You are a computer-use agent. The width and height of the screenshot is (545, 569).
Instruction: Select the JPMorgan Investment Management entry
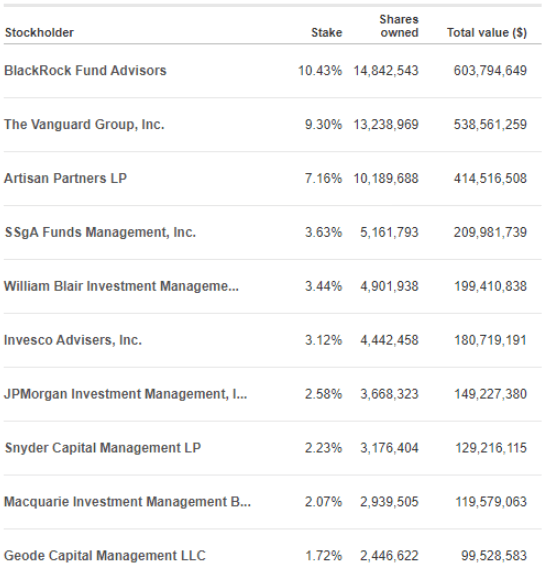click(125, 394)
